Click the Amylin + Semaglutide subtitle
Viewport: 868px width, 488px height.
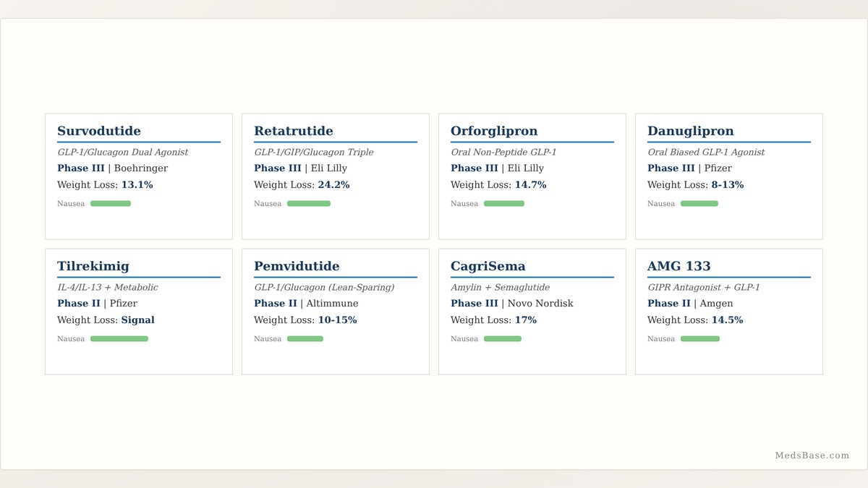(x=500, y=288)
